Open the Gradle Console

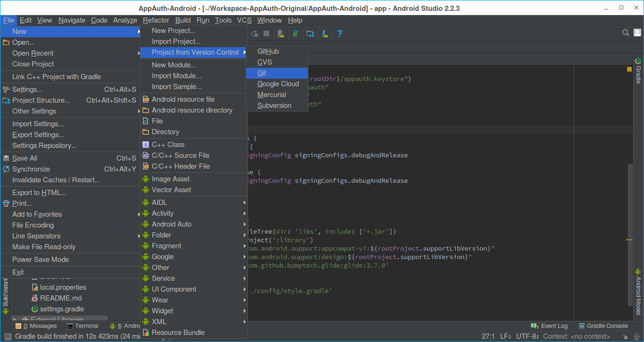[607, 326]
